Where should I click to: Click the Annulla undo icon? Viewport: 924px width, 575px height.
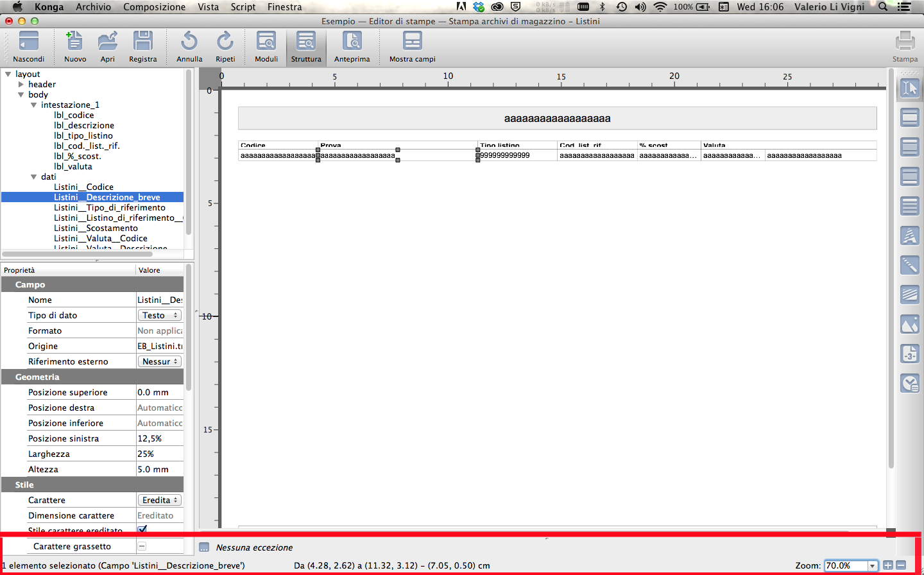coord(189,42)
